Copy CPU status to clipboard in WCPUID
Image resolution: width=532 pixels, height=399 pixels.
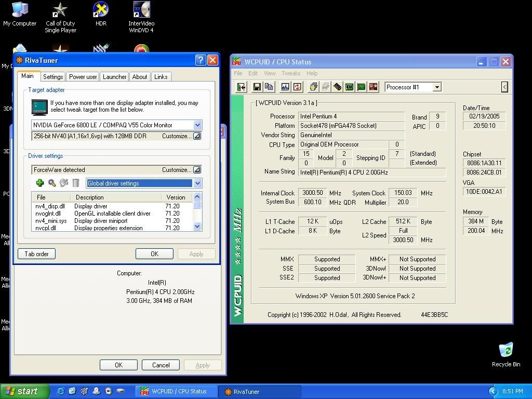[269, 87]
